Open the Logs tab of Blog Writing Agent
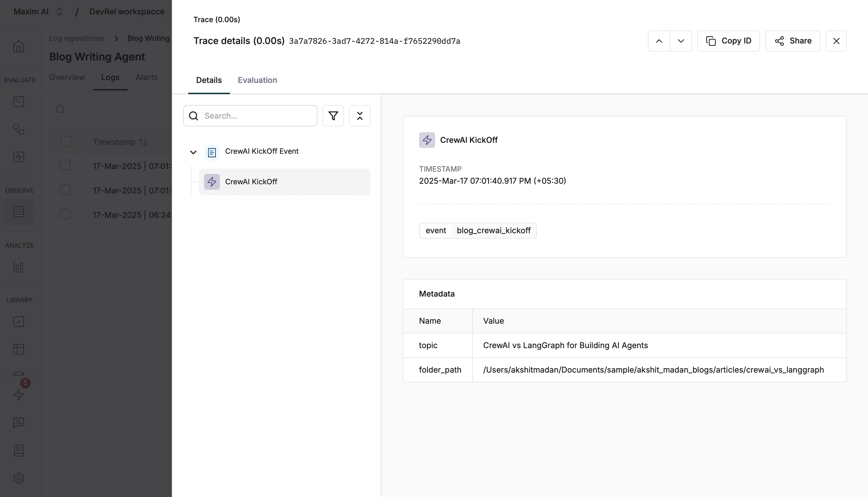Screen dimensions: 868x497 pyautogui.click(x=110, y=77)
